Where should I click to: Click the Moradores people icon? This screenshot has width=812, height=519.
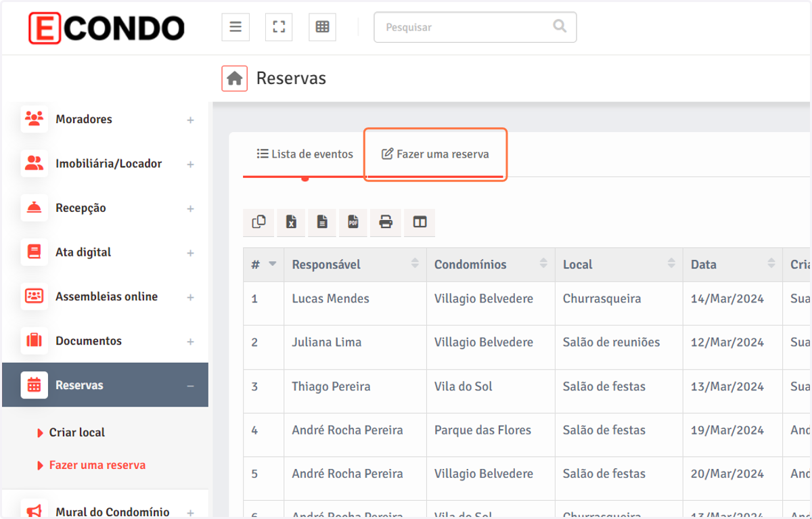tap(34, 119)
